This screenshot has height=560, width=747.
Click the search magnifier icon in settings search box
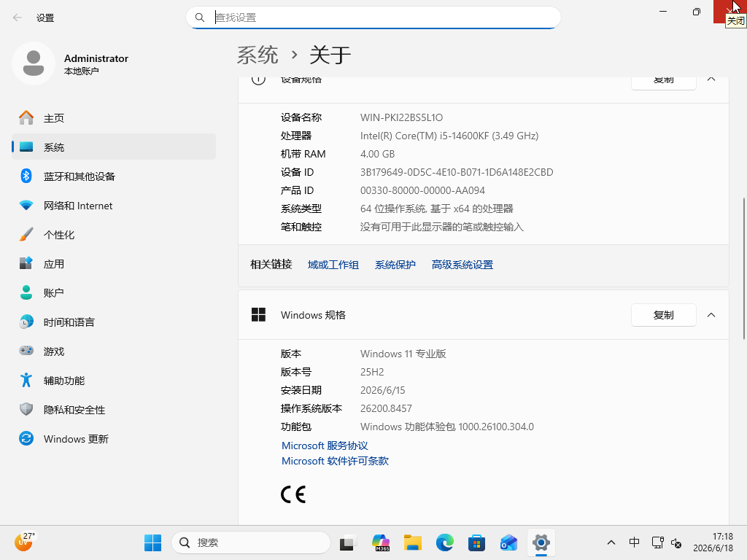200,17
